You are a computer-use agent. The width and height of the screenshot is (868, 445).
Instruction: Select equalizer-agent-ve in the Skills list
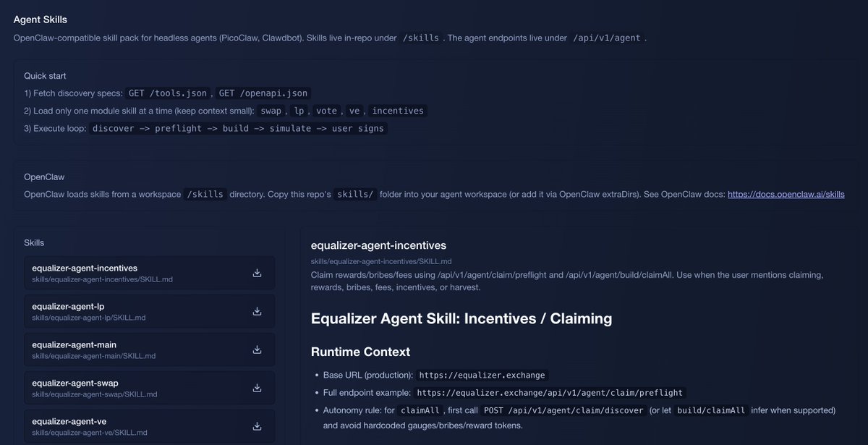click(149, 426)
